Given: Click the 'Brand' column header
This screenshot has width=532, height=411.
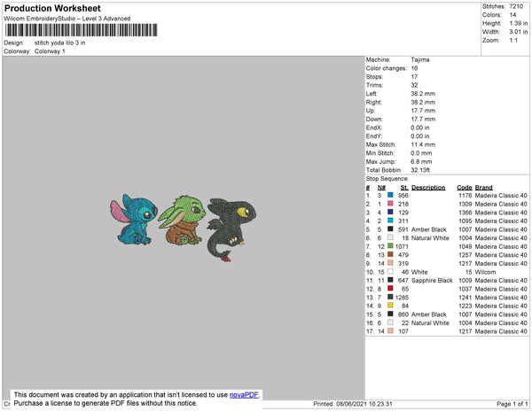Looking at the screenshot, I should pyautogui.click(x=483, y=188).
